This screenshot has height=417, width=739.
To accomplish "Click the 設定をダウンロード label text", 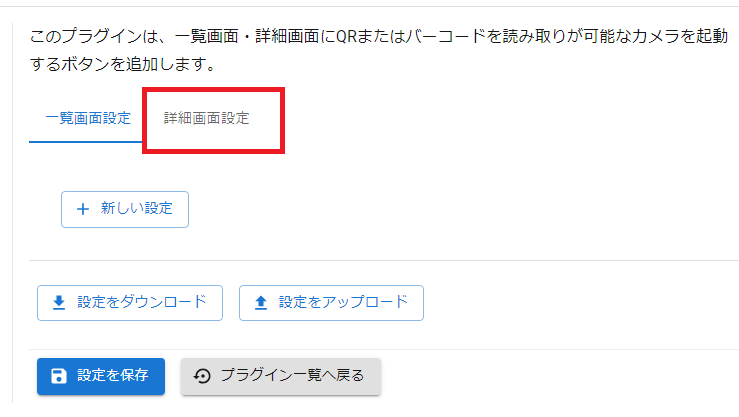I will [x=142, y=302].
